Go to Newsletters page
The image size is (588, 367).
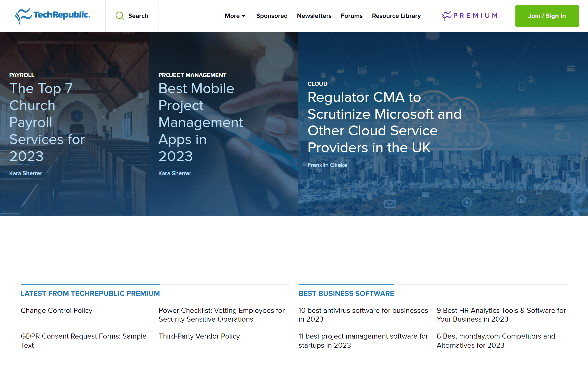[x=314, y=16]
